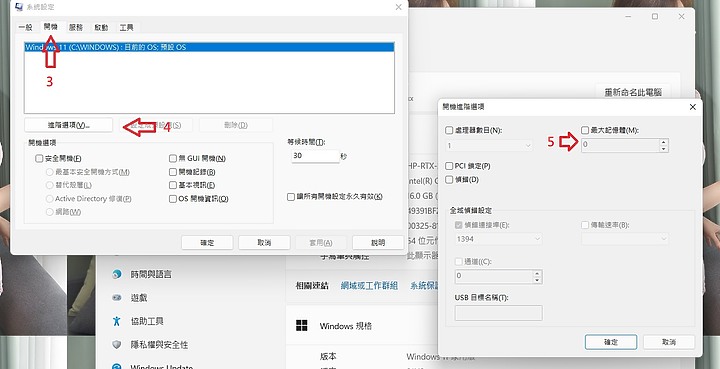
Task: Enable the 最大記憶體(M) checkbox
Action: pos(585,130)
